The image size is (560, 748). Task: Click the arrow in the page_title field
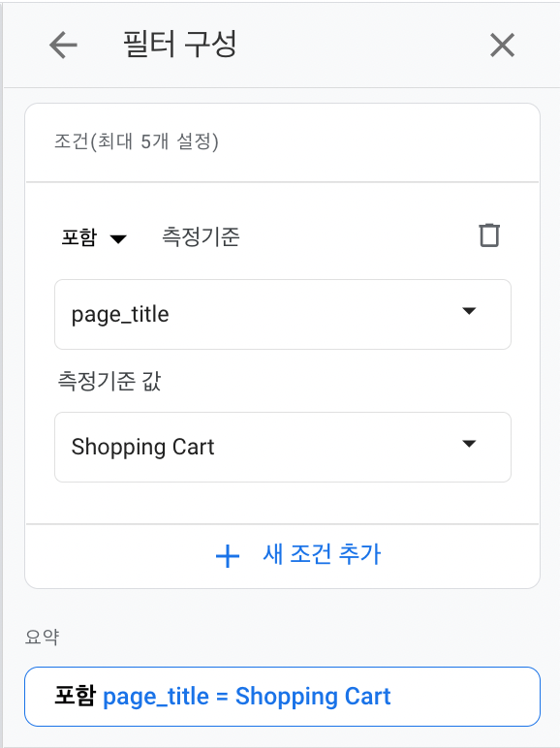469,311
